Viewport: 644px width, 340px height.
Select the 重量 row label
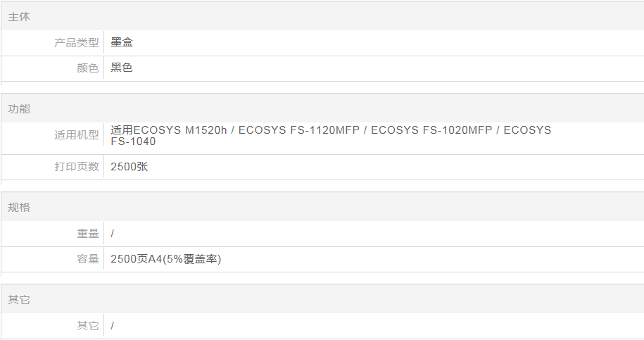tap(88, 234)
